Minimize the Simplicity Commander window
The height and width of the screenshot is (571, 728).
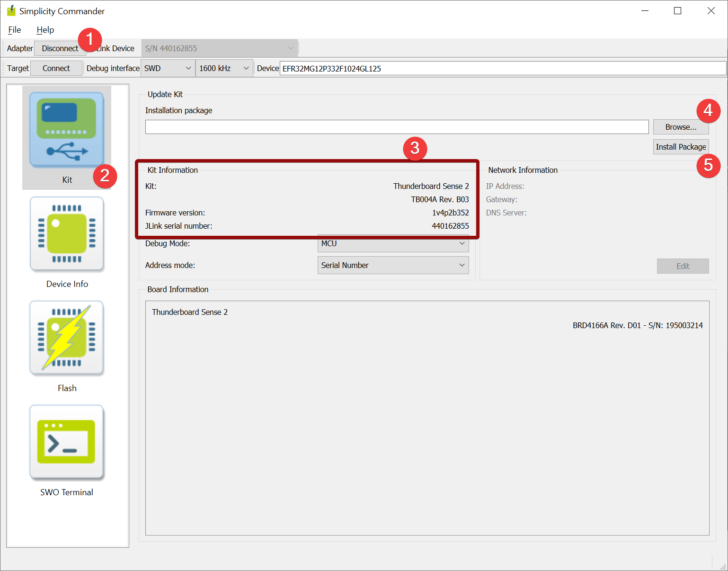pyautogui.click(x=645, y=11)
